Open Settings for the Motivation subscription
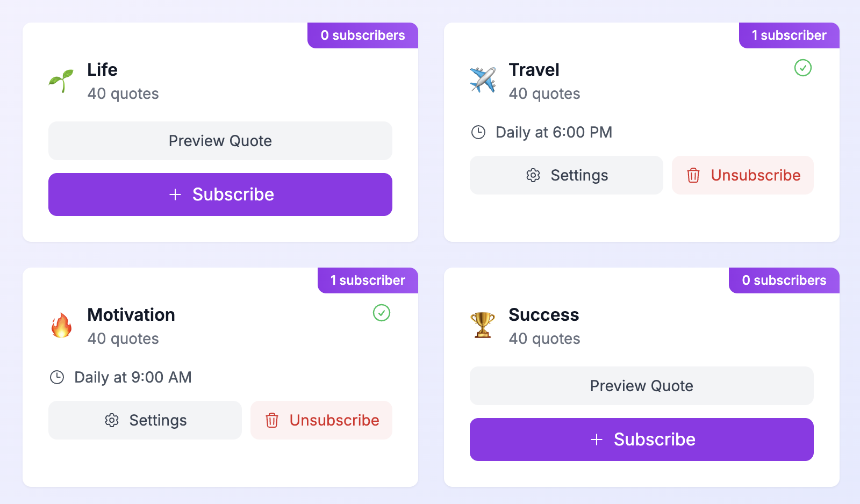Image resolution: width=860 pixels, height=504 pixels. (145, 420)
